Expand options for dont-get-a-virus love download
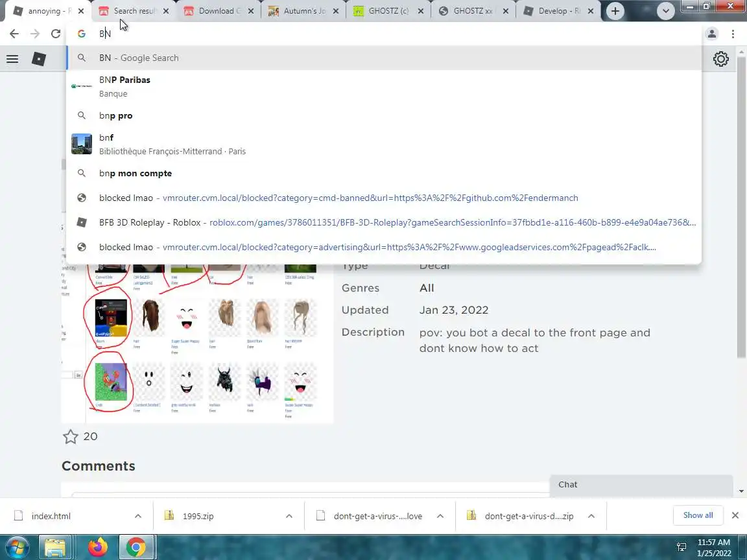This screenshot has width=747, height=560. (440, 516)
